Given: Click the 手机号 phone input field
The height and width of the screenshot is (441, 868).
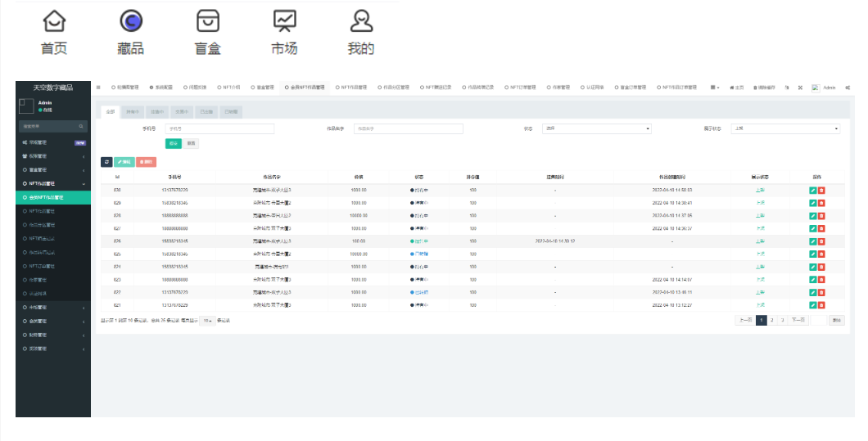Looking at the screenshot, I should point(219,128).
